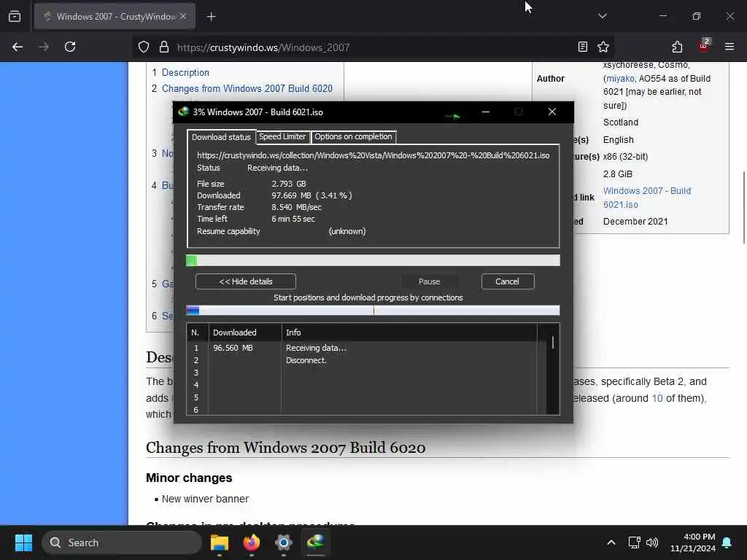Select connection row 2 showing Disconnect.

click(x=362, y=360)
